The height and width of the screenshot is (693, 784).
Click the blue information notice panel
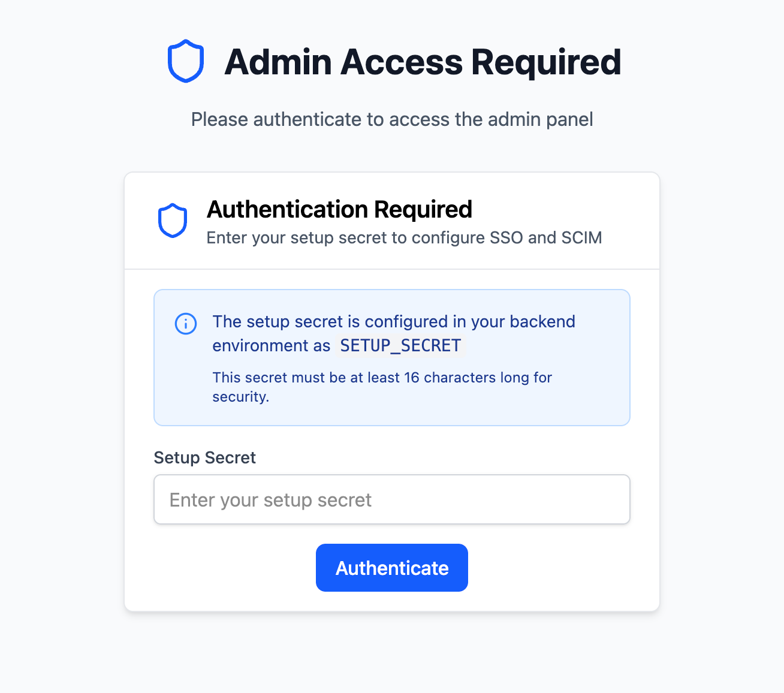click(391, 357)
